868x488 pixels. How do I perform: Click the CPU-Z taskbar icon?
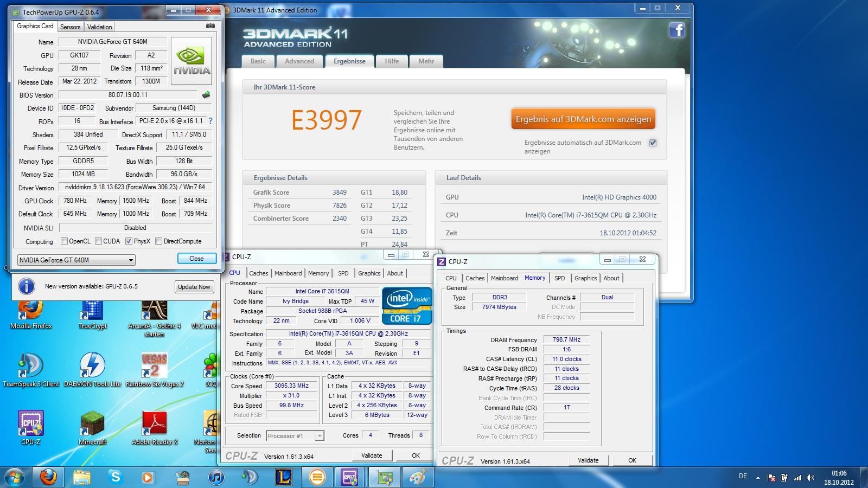[350, 477]
